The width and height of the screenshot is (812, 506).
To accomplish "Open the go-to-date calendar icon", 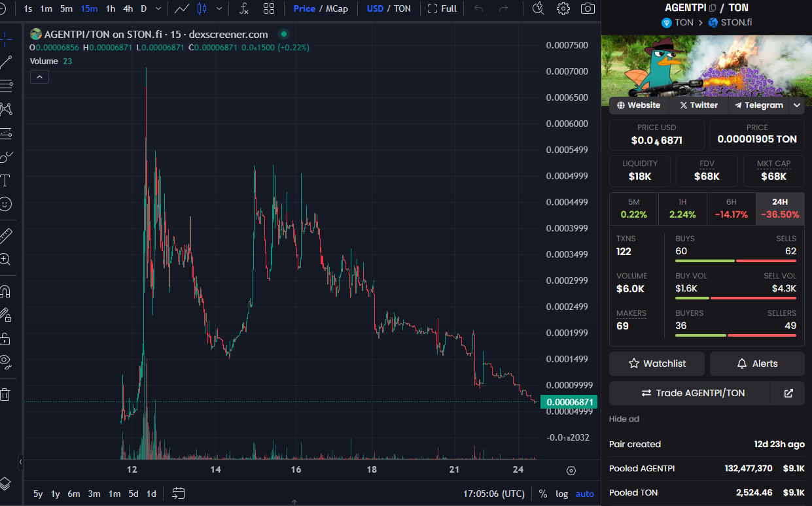I will tap(179, 494).
